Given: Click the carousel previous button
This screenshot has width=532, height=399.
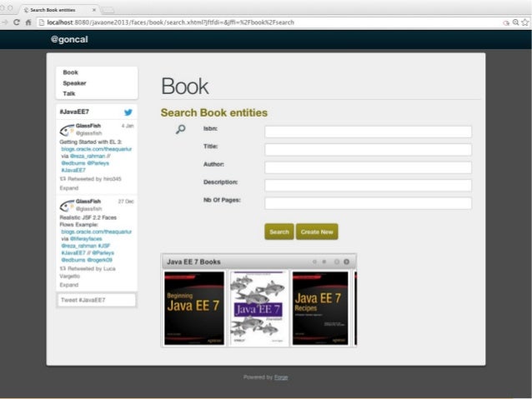Looking at the screenshot, I should (x=337, y=262).
